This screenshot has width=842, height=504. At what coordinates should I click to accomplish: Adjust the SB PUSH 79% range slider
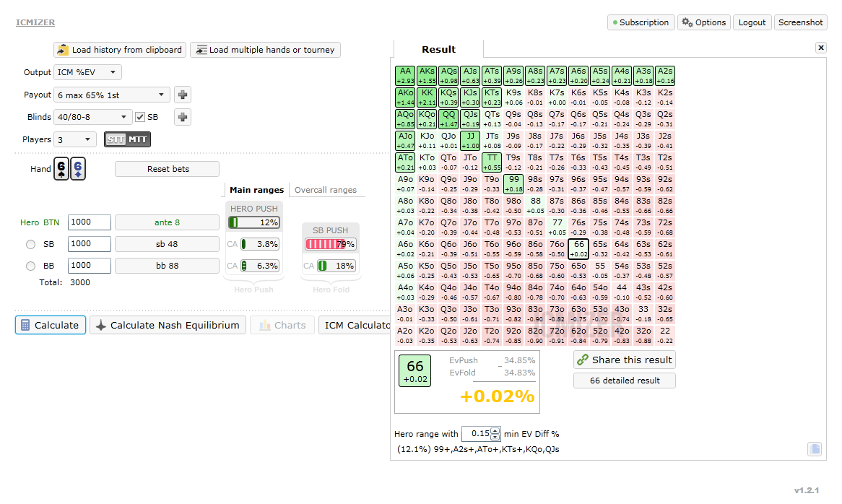pos(330,244)
